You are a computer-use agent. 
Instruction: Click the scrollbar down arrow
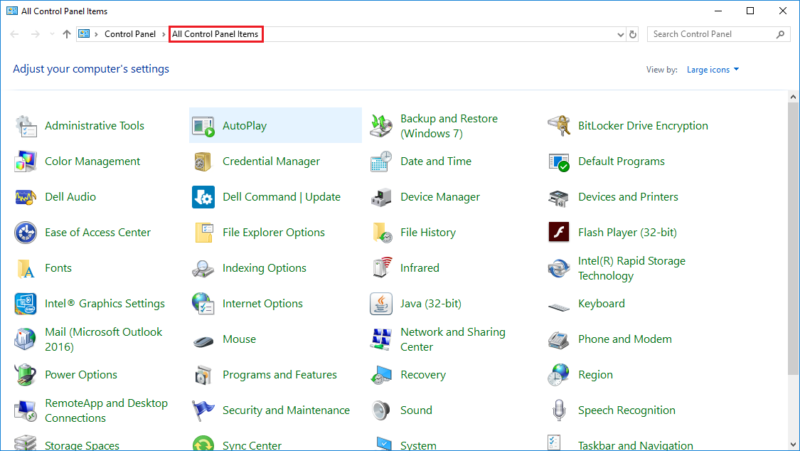pyautogui.click(x=793, y=444)
